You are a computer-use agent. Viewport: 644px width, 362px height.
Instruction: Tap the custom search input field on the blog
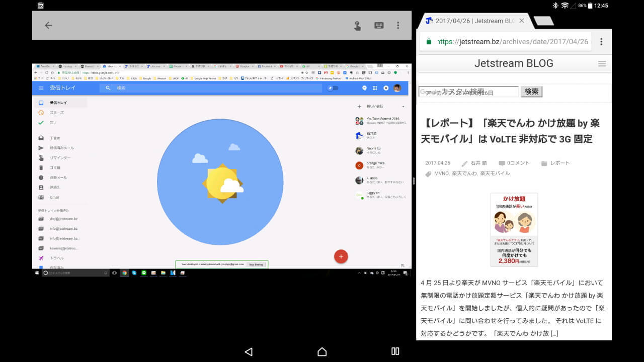(468, 91)
